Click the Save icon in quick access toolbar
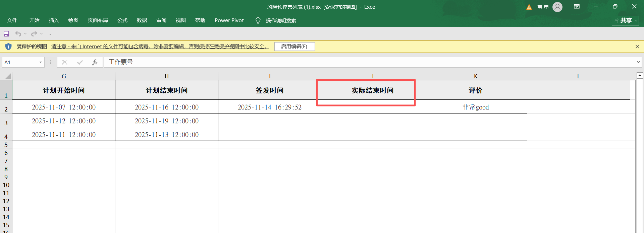The width and height of the screenshot is (644, 233). coord(6,34)
